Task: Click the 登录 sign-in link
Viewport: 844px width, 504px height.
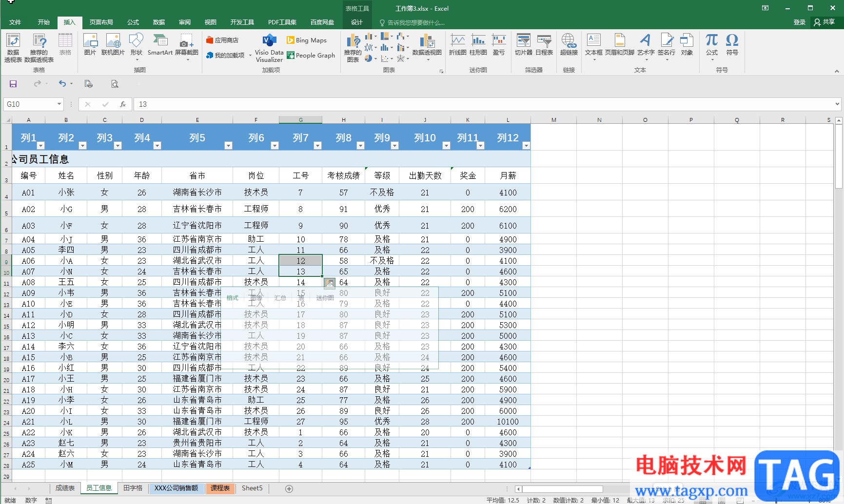Action: [799, 22]
